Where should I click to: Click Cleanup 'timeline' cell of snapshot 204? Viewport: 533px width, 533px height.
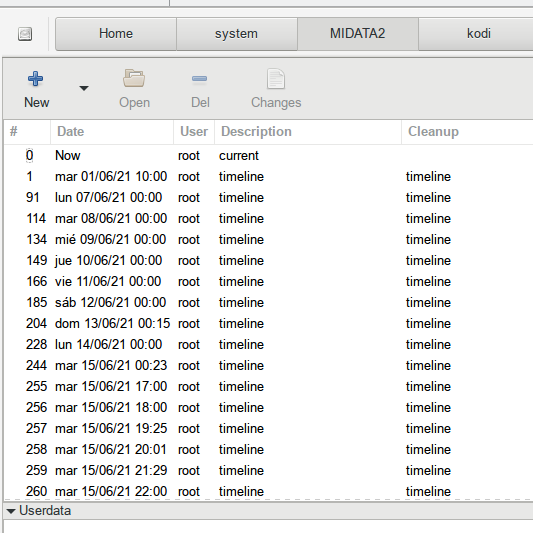click(x=428, y=324)
